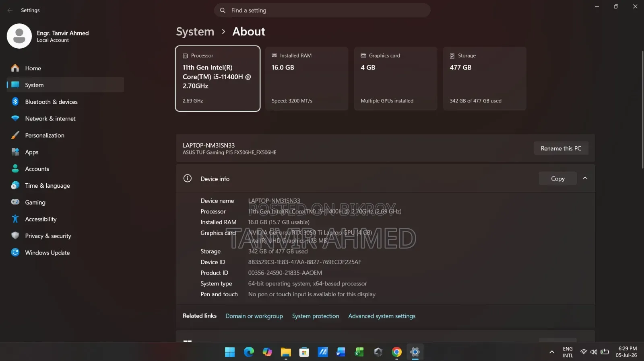
Task: Open the volume speaker tray icon
Action: click(594, 352)
